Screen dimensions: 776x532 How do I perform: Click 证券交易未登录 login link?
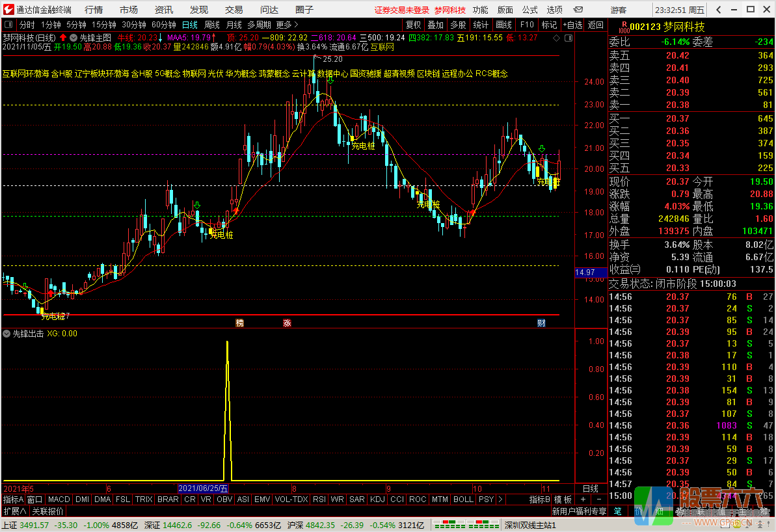(402, 10)
